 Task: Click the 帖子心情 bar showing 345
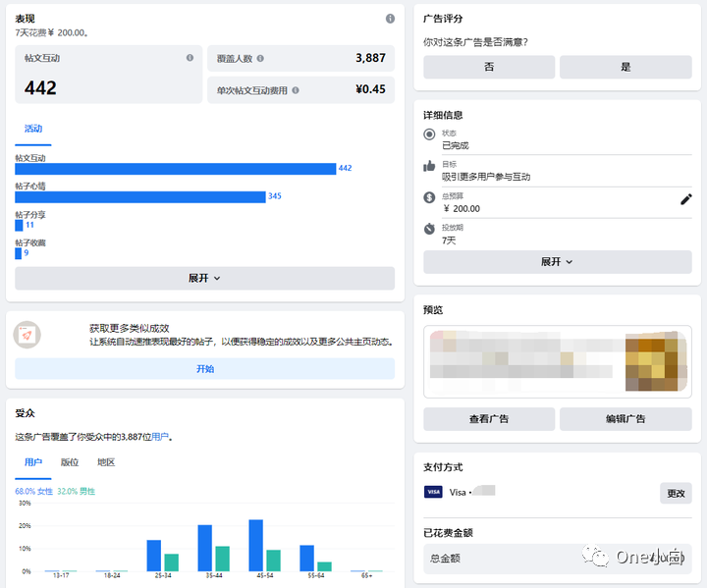[x=140, y=197]
